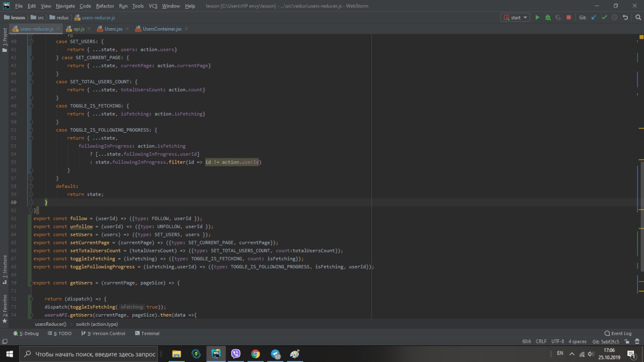The image size is (644, 362).
Task: Toggle the Structure tool window sidebar button
Action: pyautogui.click(x=5, y=266)
